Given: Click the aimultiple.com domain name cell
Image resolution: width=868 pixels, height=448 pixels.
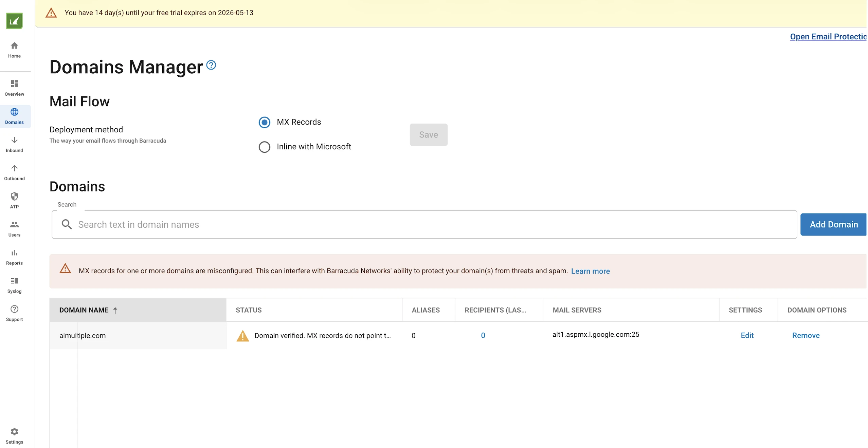Looking at the screenshot, I should 138,336.
